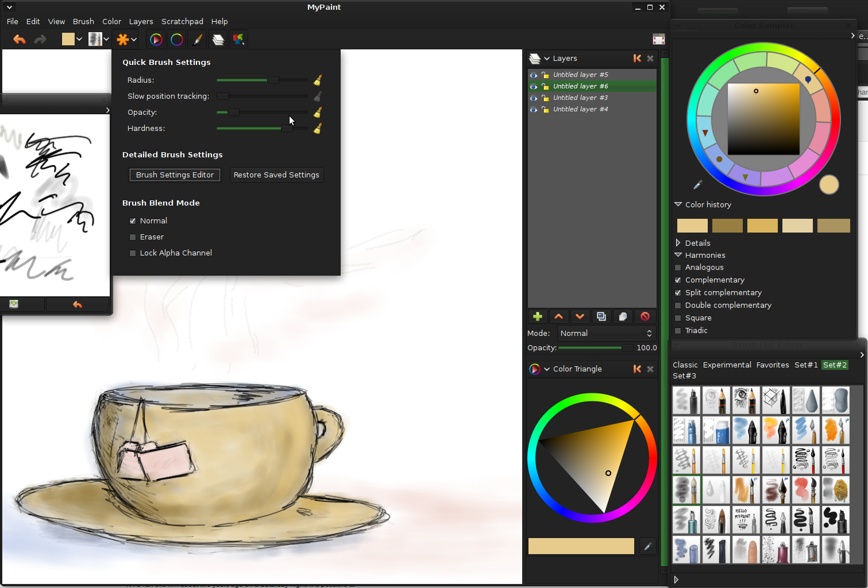Click the layer Opacity slider
Screen dimensions: 868x588
pyautogui.click(x=596, y=347)
